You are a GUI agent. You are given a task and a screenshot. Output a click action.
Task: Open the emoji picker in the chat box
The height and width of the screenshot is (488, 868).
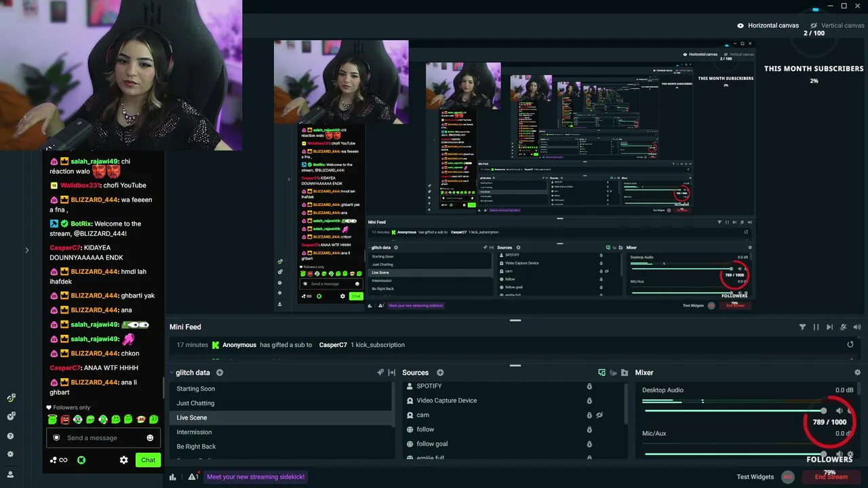tap(150, 438)
